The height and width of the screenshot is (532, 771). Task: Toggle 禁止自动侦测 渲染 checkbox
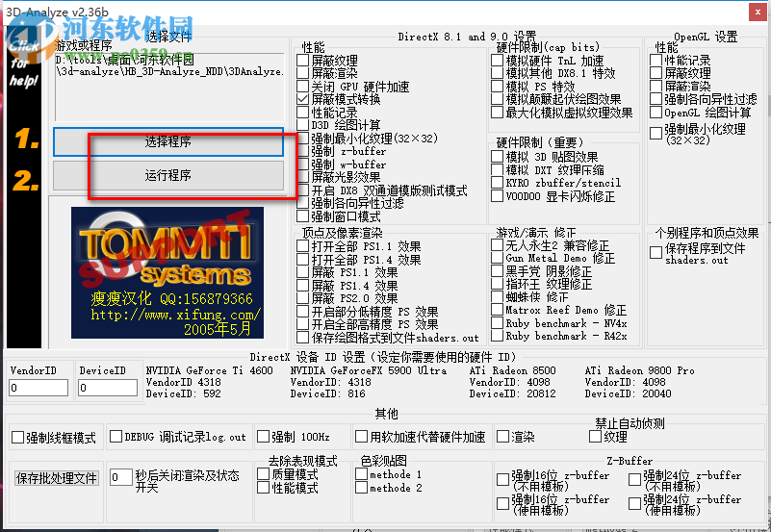coord(502,436)
